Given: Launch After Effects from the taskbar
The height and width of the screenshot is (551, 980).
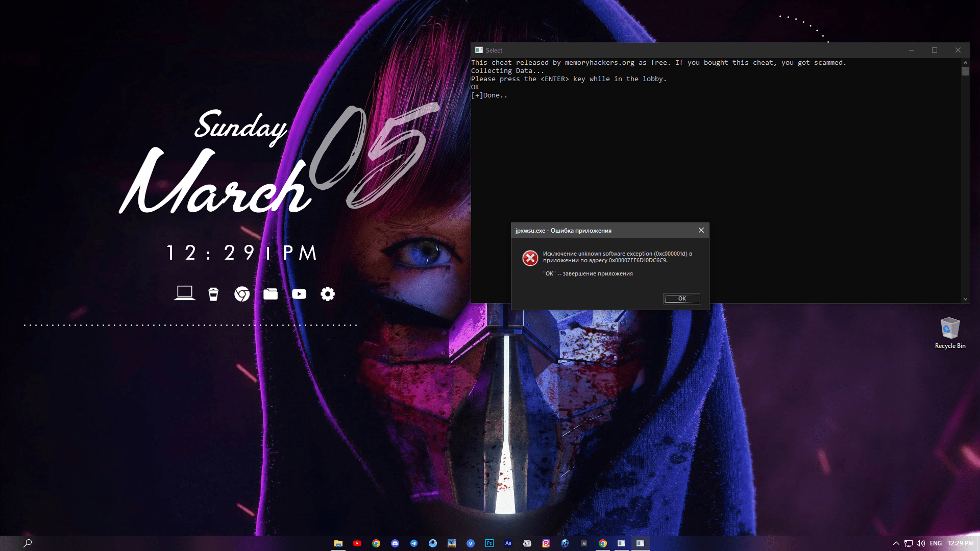Looking at the screenshot, I should tap(508, 543).
